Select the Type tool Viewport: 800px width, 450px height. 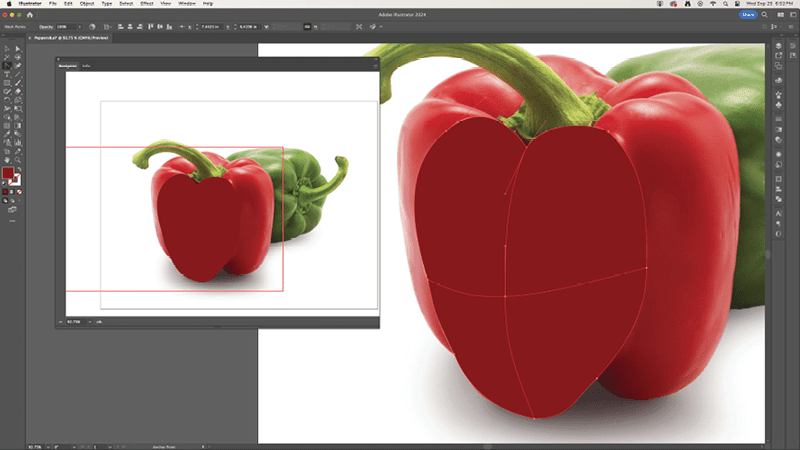coord(7,74)
